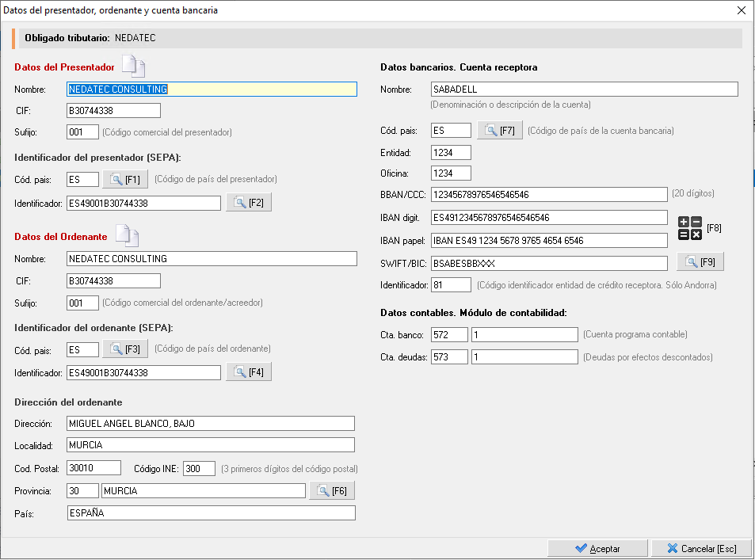Open presenter identifier search [F2]
This screenshot has width=755, height=560.
tap(249, 203)
